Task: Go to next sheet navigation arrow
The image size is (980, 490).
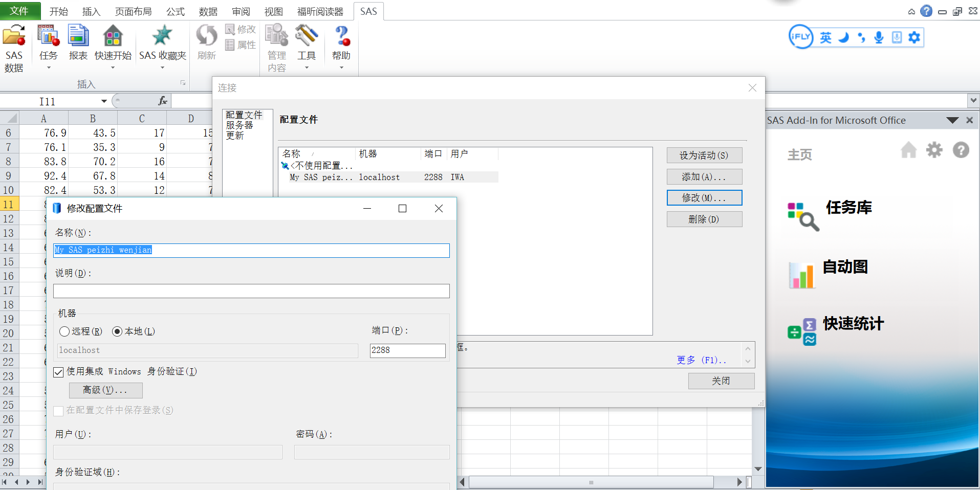Action: (x=28, y=482)
